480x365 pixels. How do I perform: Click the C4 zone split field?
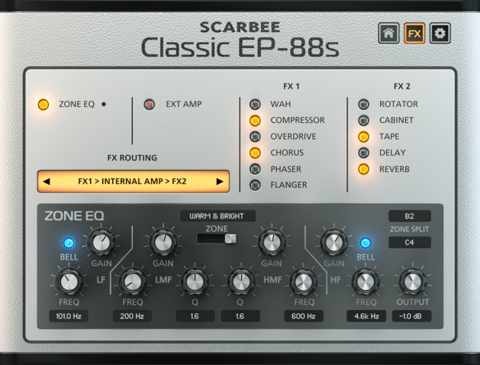(410, 242)
